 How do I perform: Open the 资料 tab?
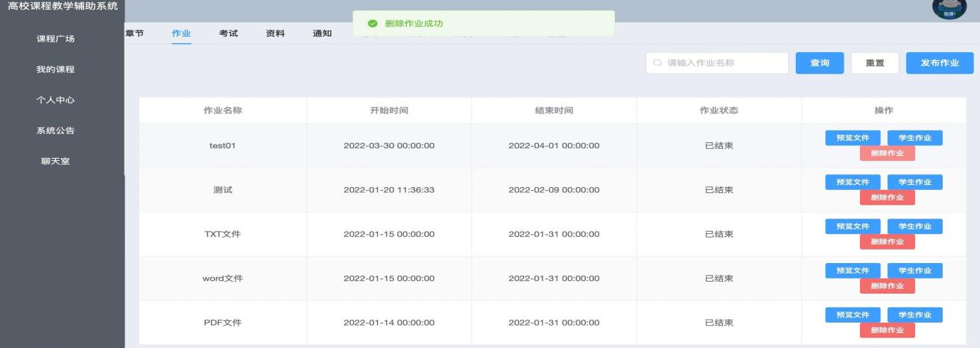(276, 33)
